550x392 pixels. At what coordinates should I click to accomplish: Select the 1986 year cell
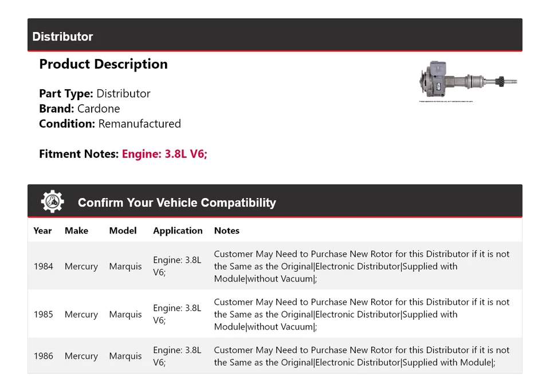43,356
